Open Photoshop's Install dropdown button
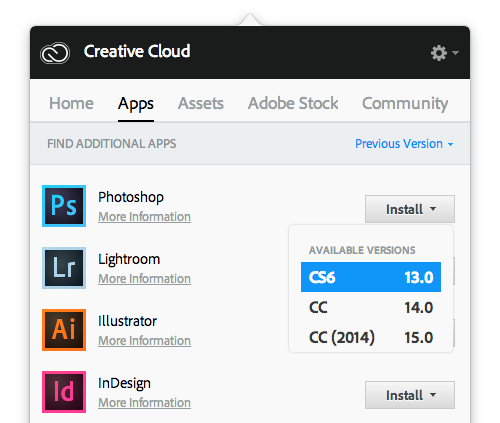Image resolution: width=500 pixels, height=423 pixels. [x=410, y=209]
